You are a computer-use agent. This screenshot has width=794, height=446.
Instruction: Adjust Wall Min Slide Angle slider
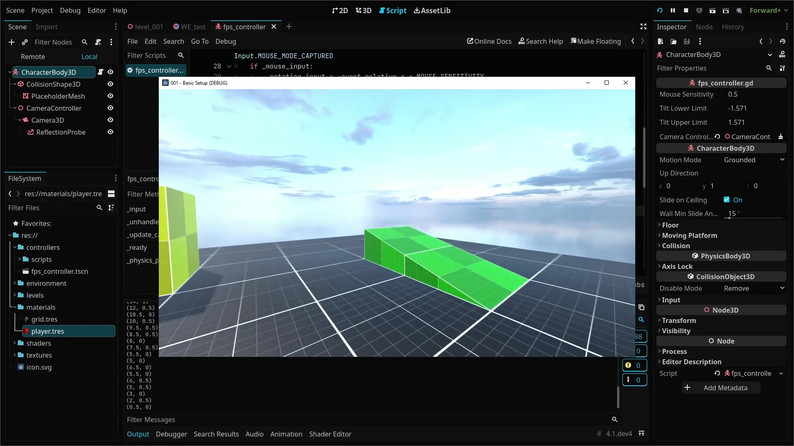(754, 218)
